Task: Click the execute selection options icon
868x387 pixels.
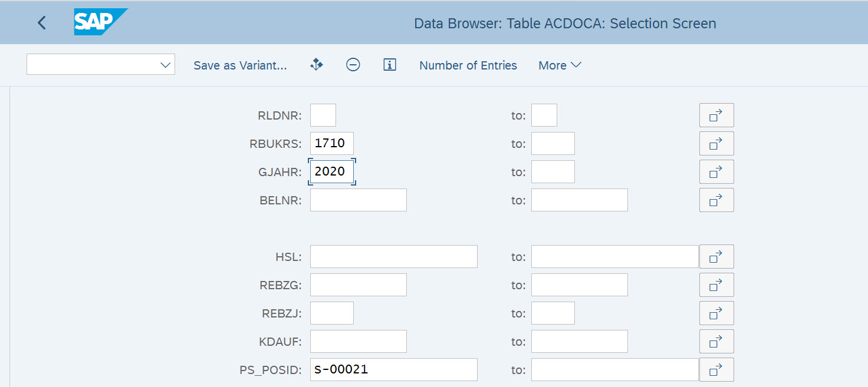Action: coord(317,65)
